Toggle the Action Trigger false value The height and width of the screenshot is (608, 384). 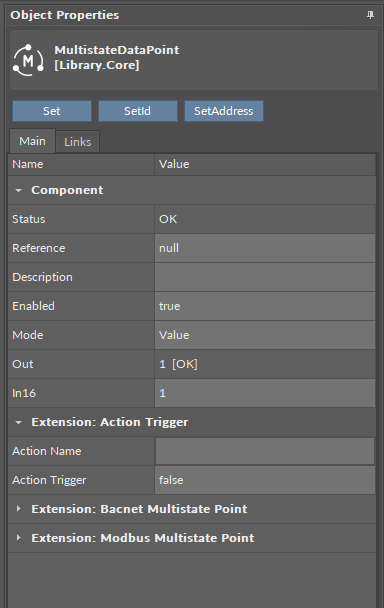[265, 480]
